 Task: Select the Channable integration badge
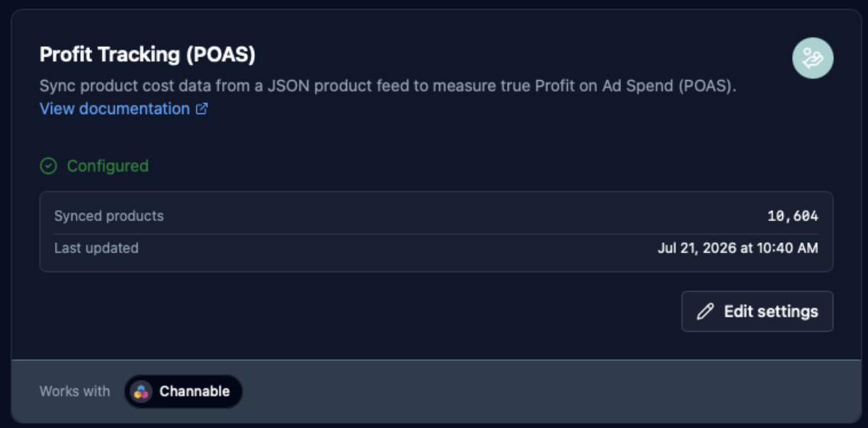click(183, 391)
